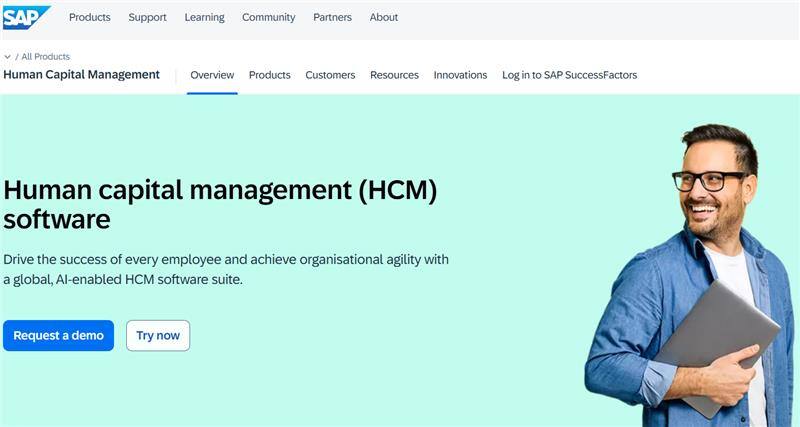800x427 pixels.
Task: Go to All Products breadcrumb link
Action: [46, 57]
